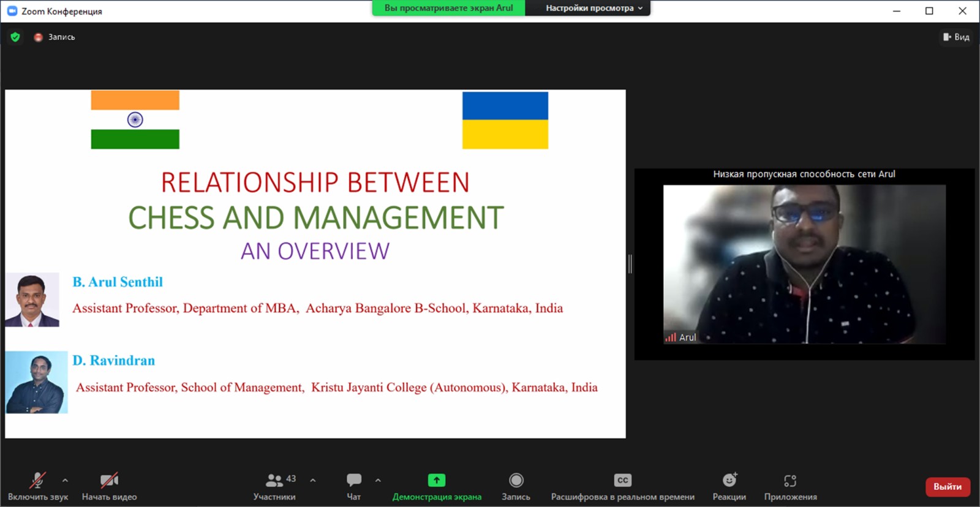The image size is (980, 507).
Task: Open the View layout menu
Action: [956, 37]
